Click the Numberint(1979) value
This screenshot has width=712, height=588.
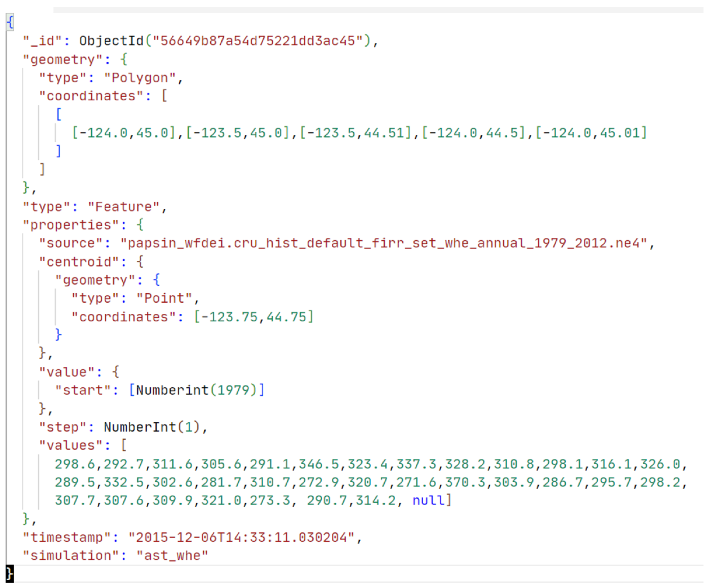[197, 390]
